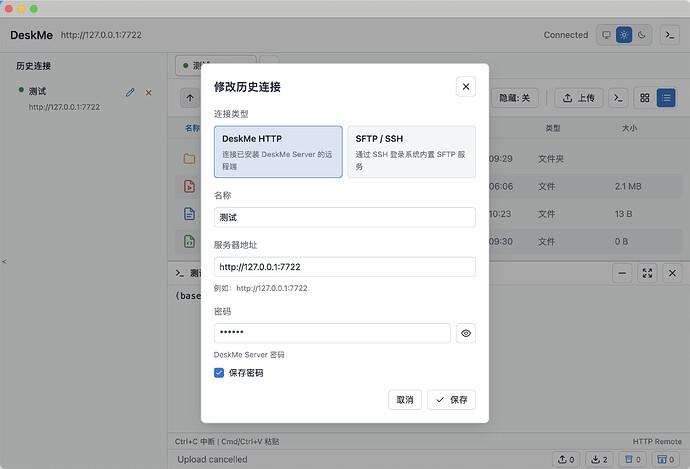Select DeskMe HTTP connection type

point(278,152)
